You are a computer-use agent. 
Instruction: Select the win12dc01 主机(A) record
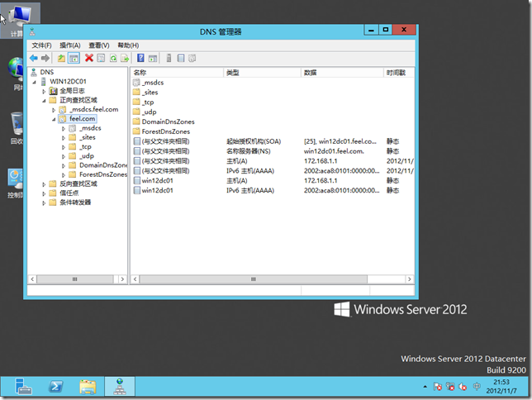click(x=273, y=181)
